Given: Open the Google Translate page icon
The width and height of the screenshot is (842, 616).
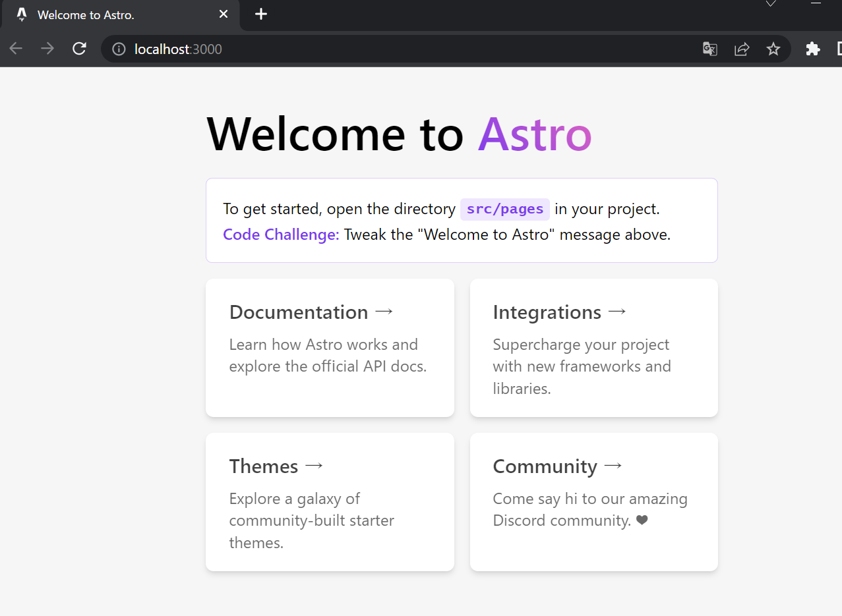Looking at the screenshot, I should (710, 49).
